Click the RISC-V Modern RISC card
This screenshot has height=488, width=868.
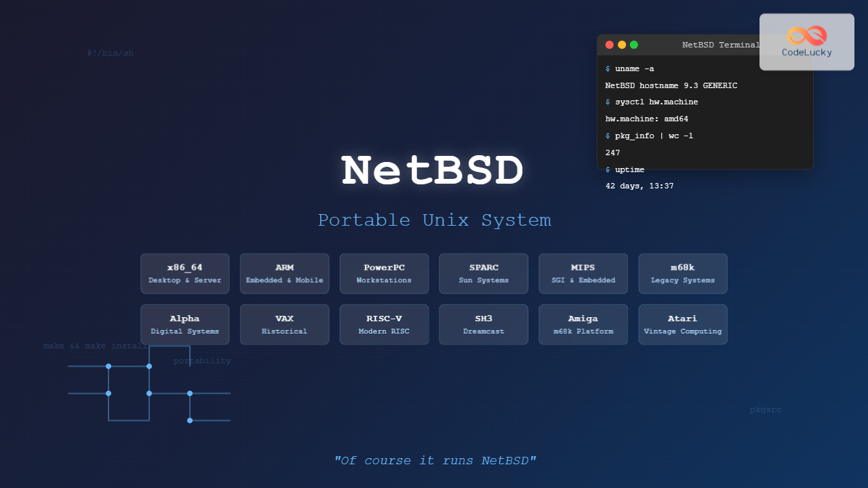[x=384, y=325]
